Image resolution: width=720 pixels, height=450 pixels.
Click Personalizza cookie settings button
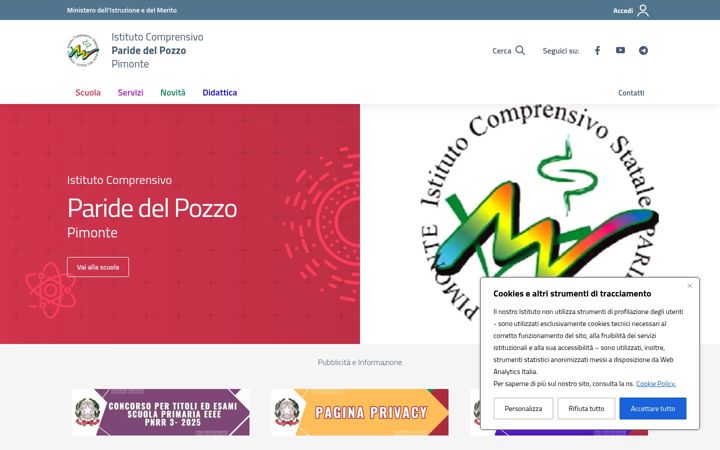click(x=523, y=408)
